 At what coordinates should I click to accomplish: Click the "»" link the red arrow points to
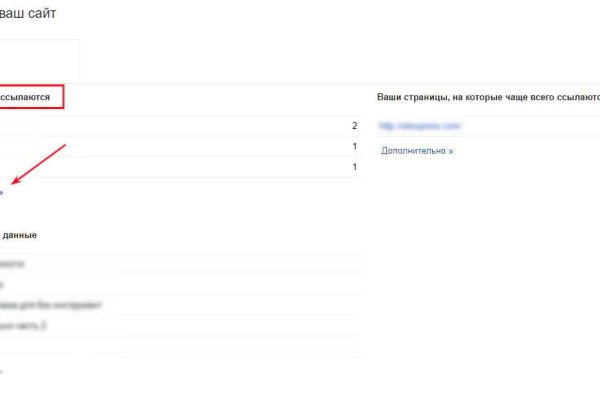tap(2, 192)
